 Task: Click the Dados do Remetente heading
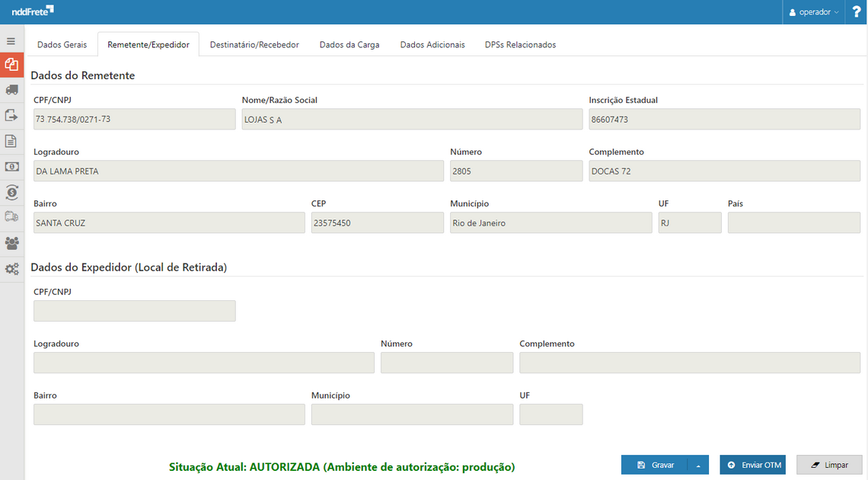pyautogui.click(x=83, y=75)
